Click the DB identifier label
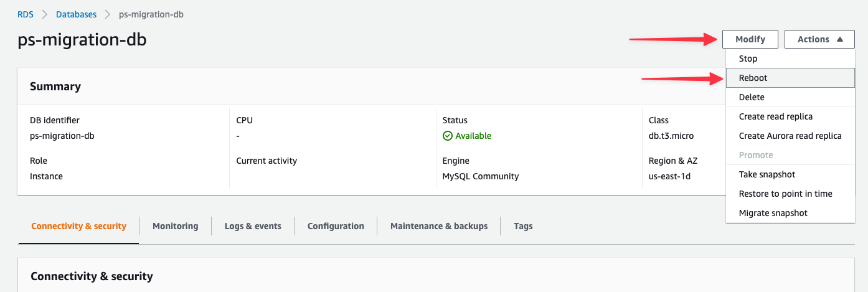Screen dimensions: 868x292 (55, 120)
